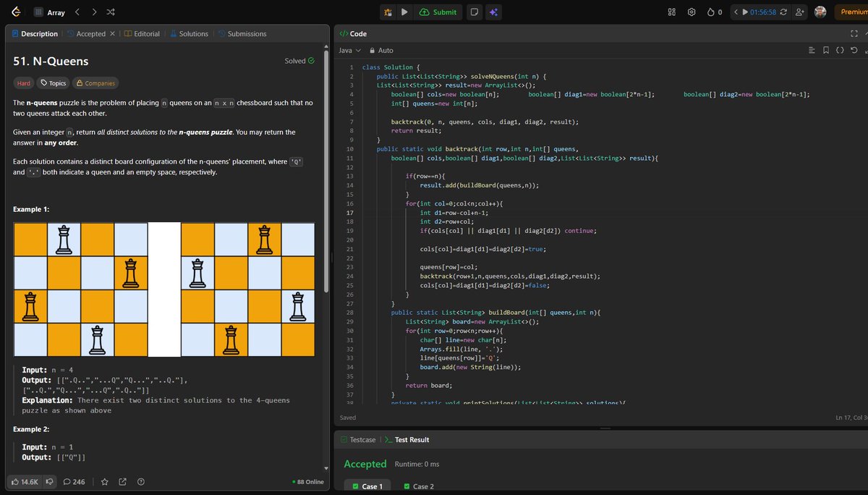Switch to the Accepted tab

click(x=85, y=33)
